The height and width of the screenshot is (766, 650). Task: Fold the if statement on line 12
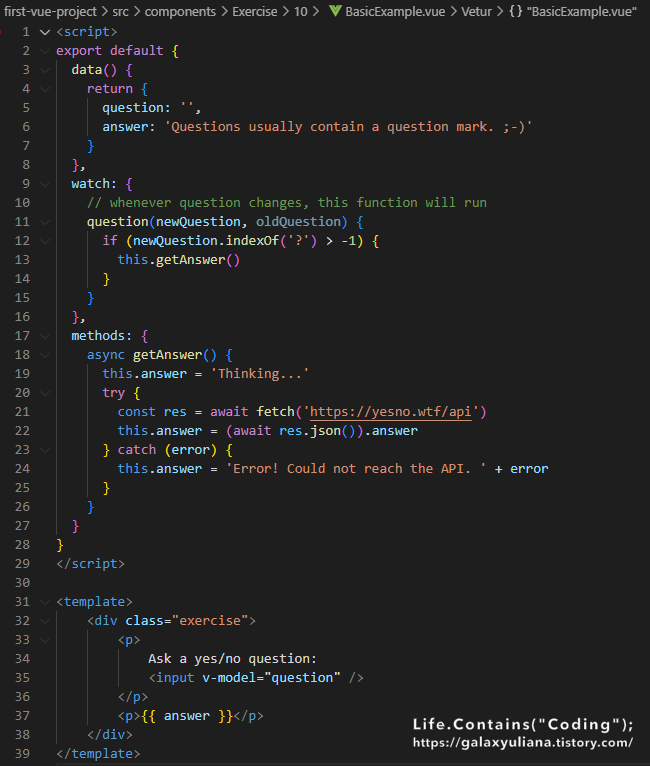pyautogui.click(x=45, y=241)
